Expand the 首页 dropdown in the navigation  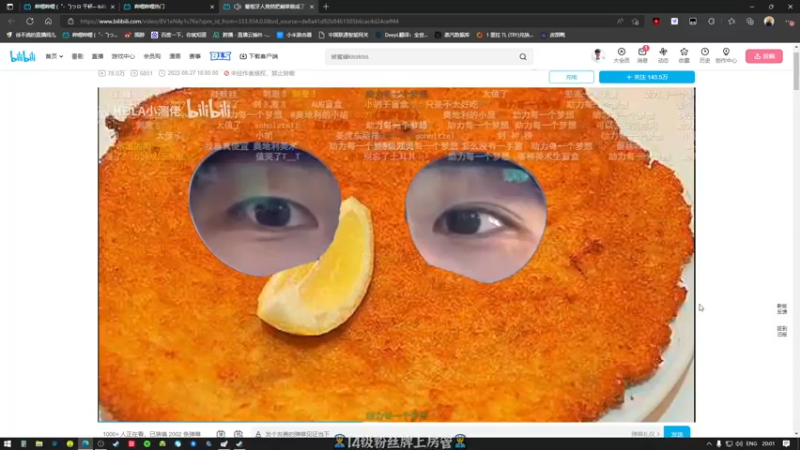pos(54,56)
